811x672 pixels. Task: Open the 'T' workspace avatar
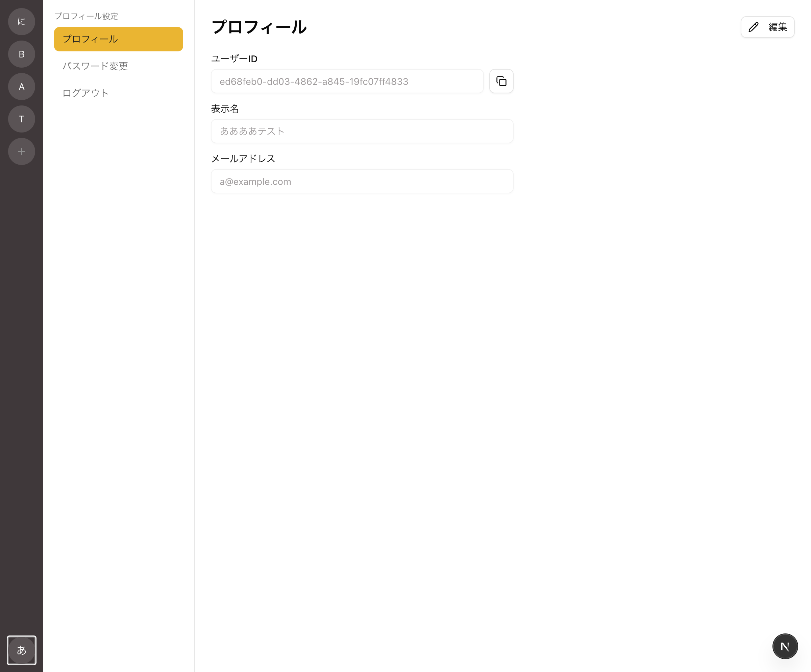(22, 119)
